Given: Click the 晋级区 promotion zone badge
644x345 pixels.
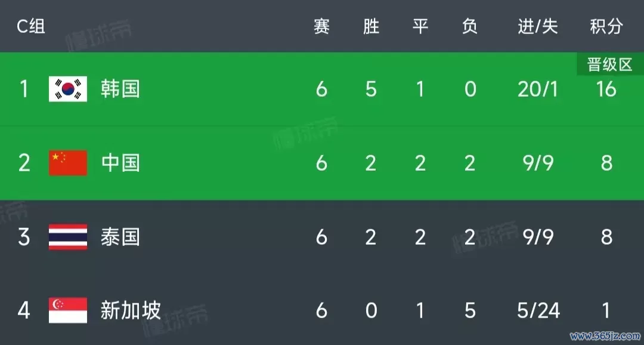Looking at the screenshot, I should (610, 65).
